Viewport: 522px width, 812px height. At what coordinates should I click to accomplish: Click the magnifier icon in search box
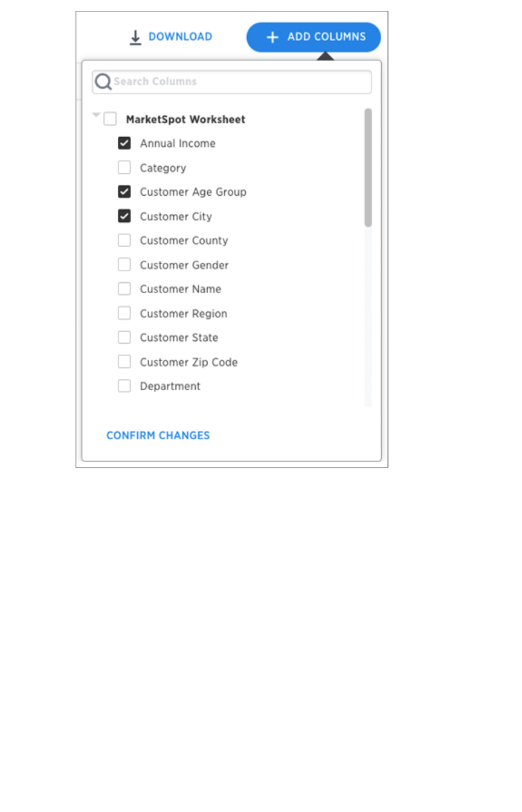point(103,82)
